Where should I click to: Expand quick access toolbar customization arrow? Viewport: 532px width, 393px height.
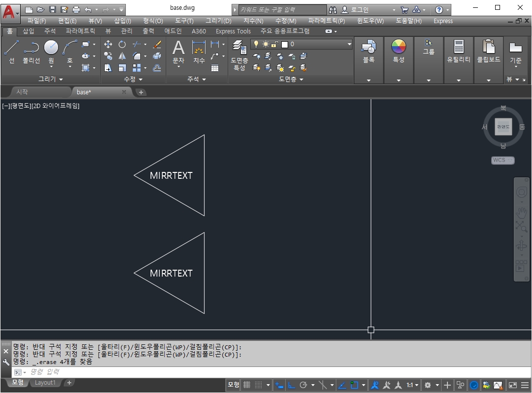(x=121, y=9)
